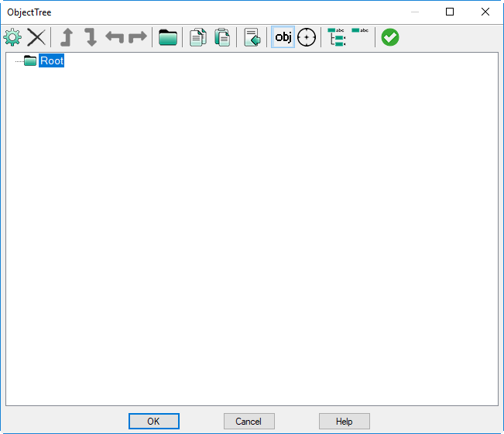Viewport: 504px width, 434px height.
Task: Maximize the ObjectTree window
Action: (x=450, y=12)
